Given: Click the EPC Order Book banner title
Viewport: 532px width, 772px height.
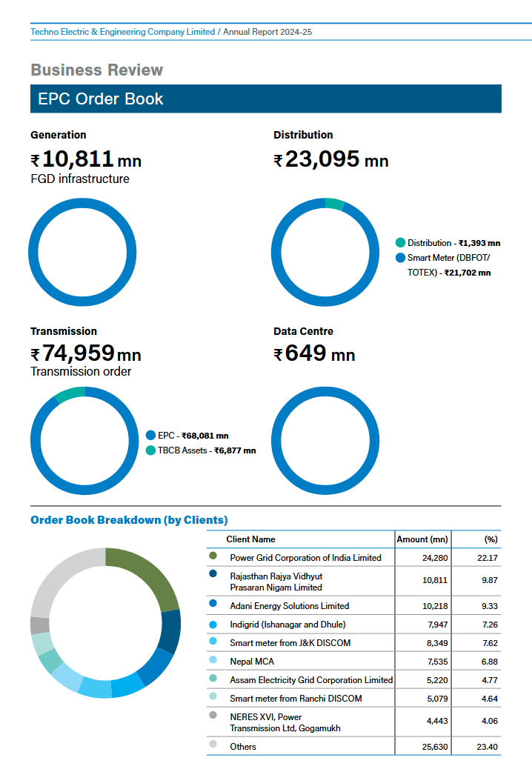Looking at the screenshot, I should click(101, 99).
